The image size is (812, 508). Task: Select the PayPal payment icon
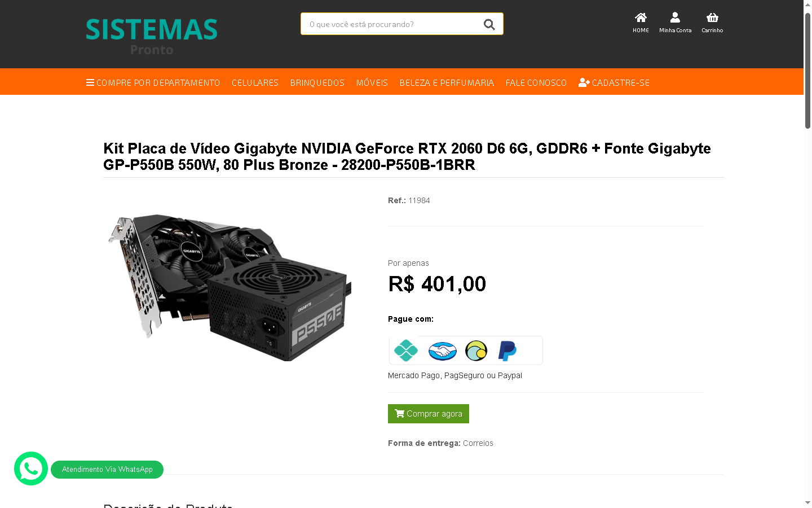pyautogui.click(x=507, y=351)
